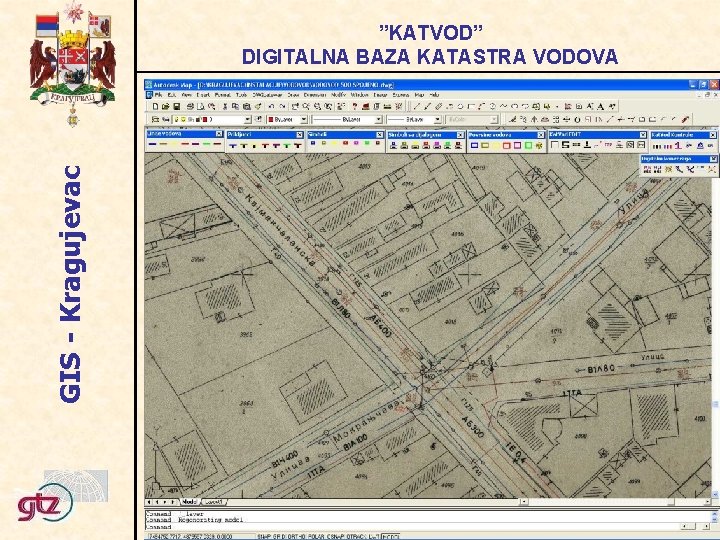Close the KatVod Kontrole toolbar
Image resolution: width=720 pixels, height=540 pixels.
(x=713, y=135)
